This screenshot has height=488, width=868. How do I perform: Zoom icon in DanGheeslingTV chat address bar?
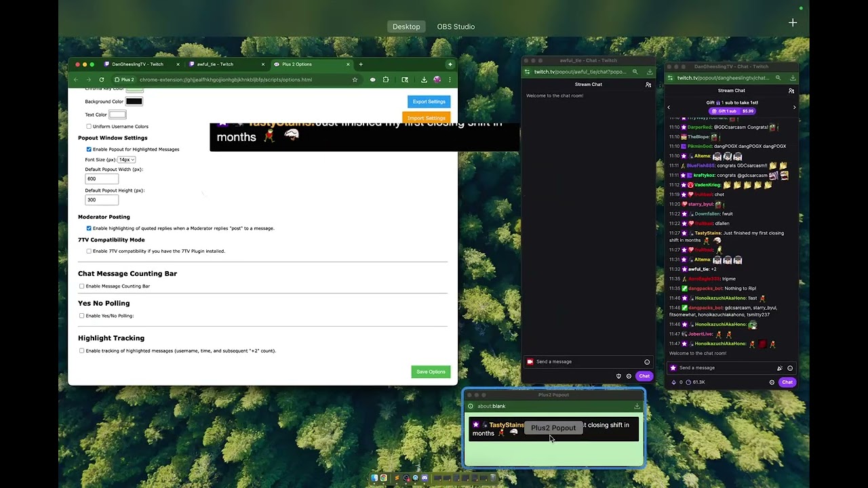pyautogui.click(x=778, y=78)
